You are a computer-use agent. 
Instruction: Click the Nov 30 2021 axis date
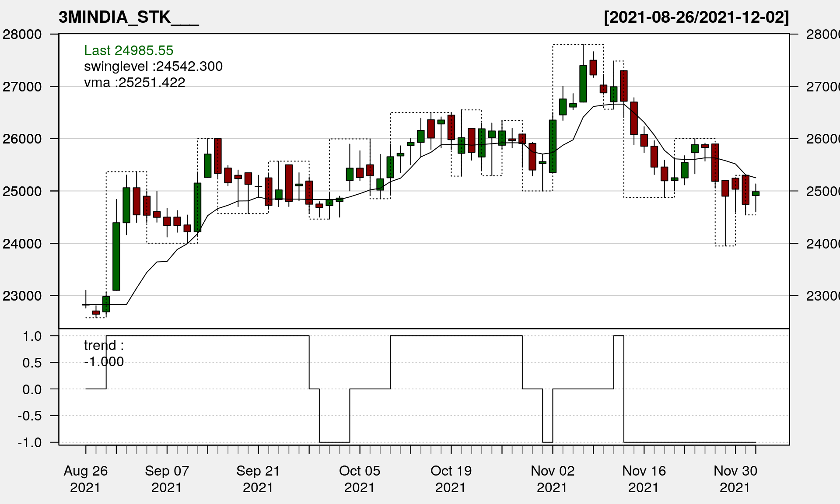tap(735, 479)
